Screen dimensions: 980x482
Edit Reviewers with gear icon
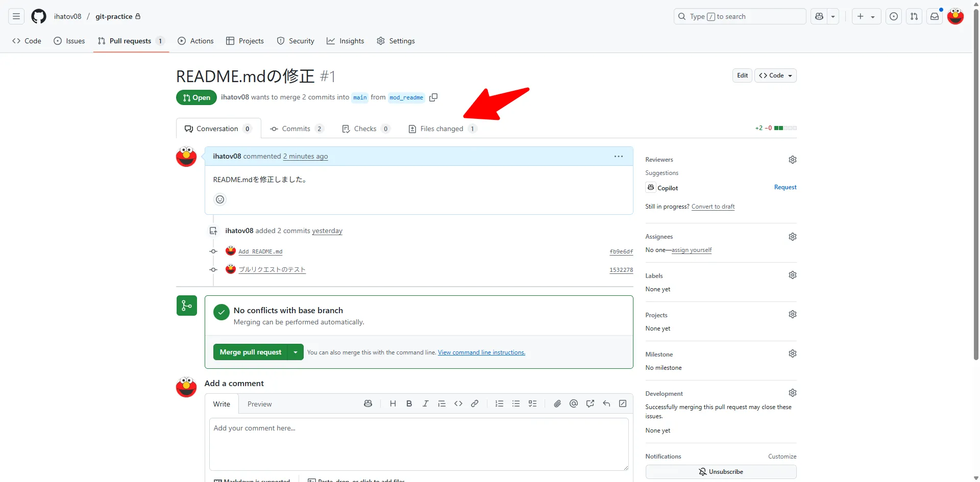[793, 160]
